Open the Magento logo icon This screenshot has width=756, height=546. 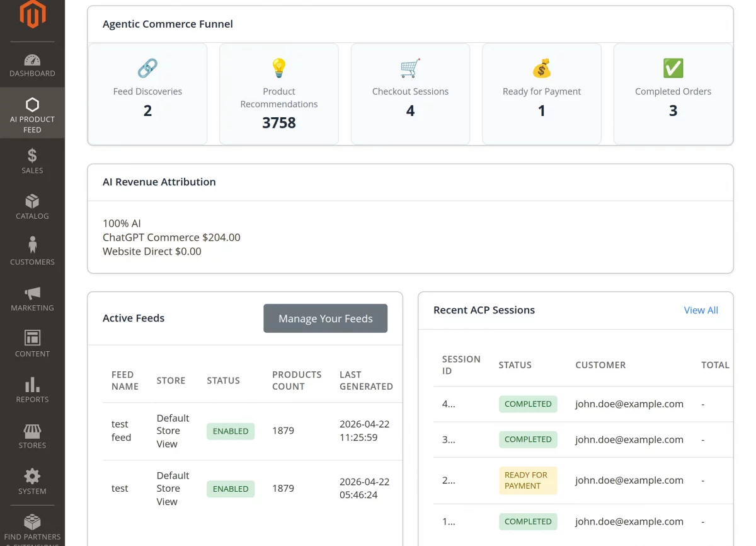(32, 17)
